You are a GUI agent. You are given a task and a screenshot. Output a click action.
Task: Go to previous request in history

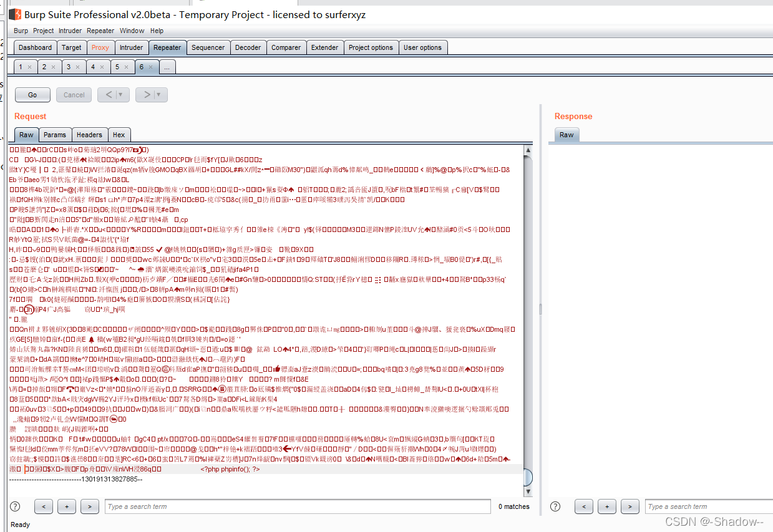107,95
